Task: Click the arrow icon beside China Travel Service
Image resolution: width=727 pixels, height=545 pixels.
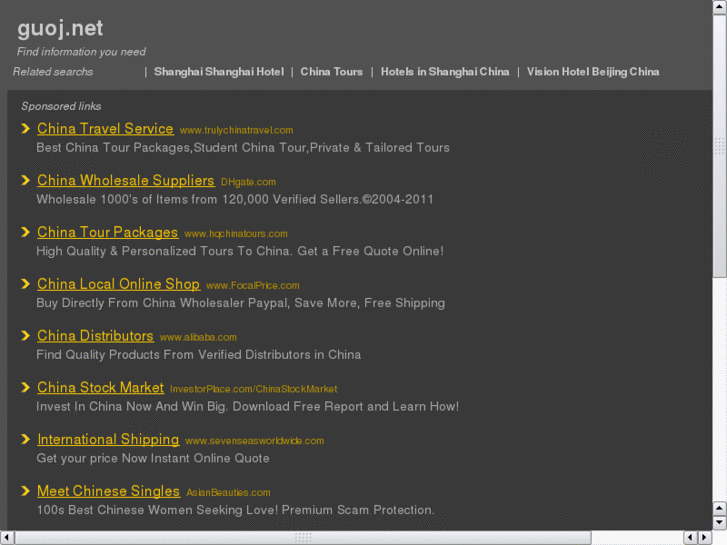Action: [26, 128]
